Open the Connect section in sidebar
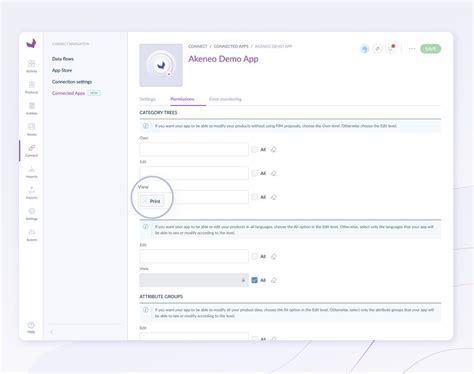 point(32,150)
